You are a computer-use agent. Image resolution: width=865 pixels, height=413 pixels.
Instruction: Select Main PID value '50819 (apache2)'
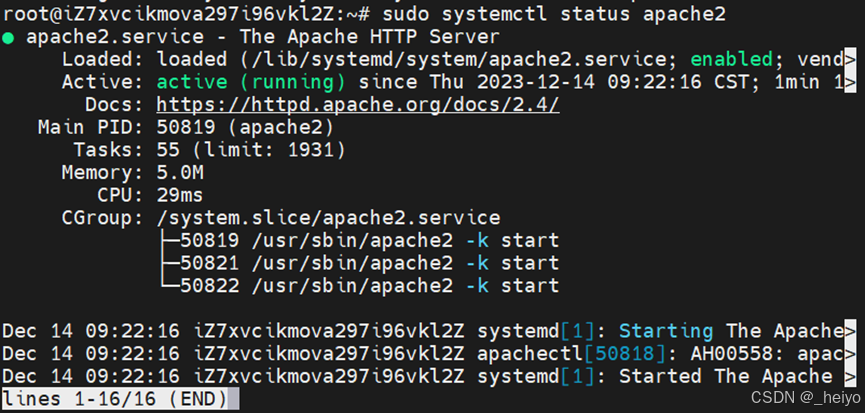(x=245, y=127)
